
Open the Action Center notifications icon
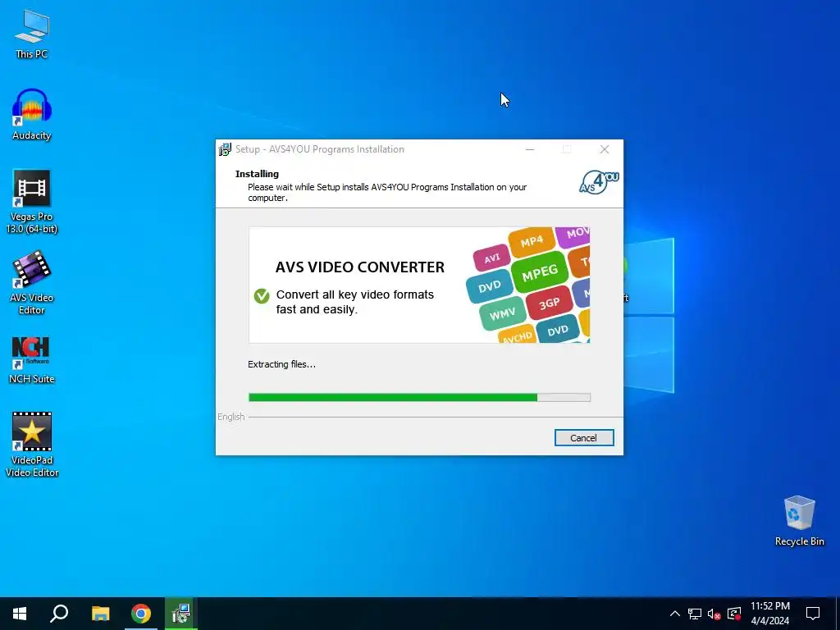813,614
